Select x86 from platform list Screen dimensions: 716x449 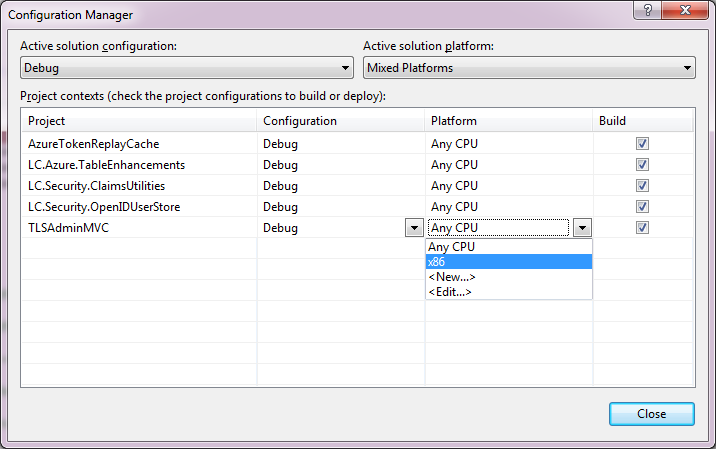click(509, 262)
